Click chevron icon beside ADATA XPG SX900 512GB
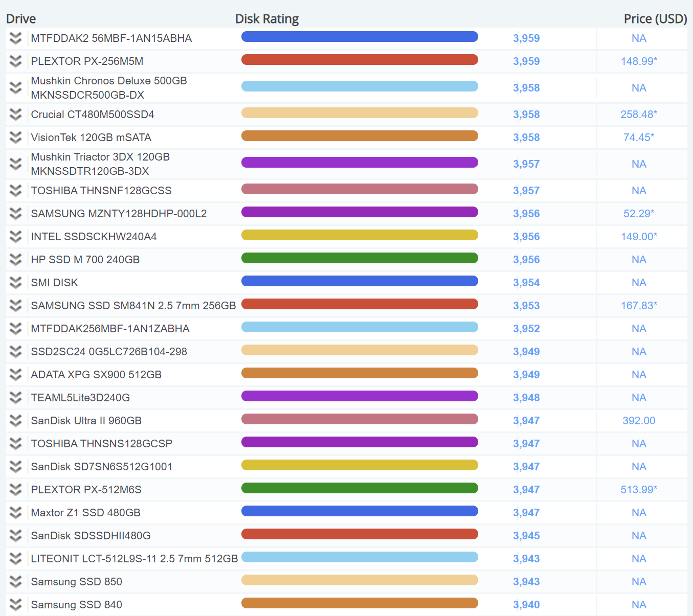The width and height of the screenshot is (693, 616). click(x=16, y=375)
